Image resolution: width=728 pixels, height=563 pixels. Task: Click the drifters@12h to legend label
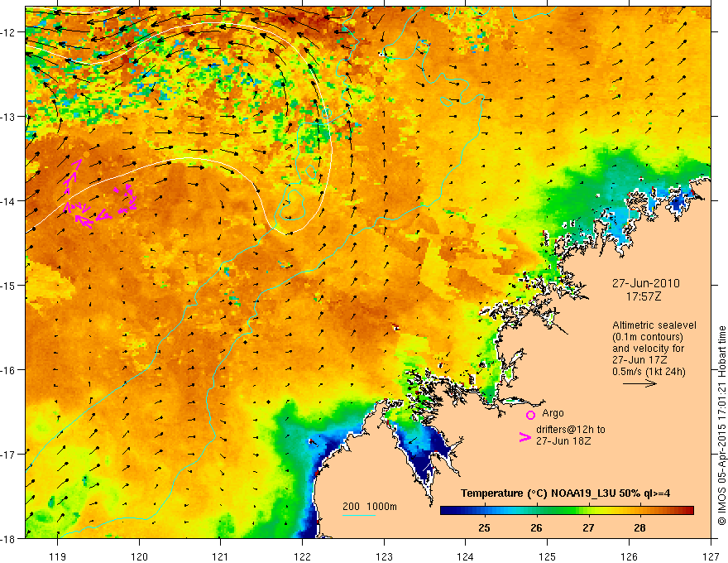pyautogui.click(x=571, y=429)
